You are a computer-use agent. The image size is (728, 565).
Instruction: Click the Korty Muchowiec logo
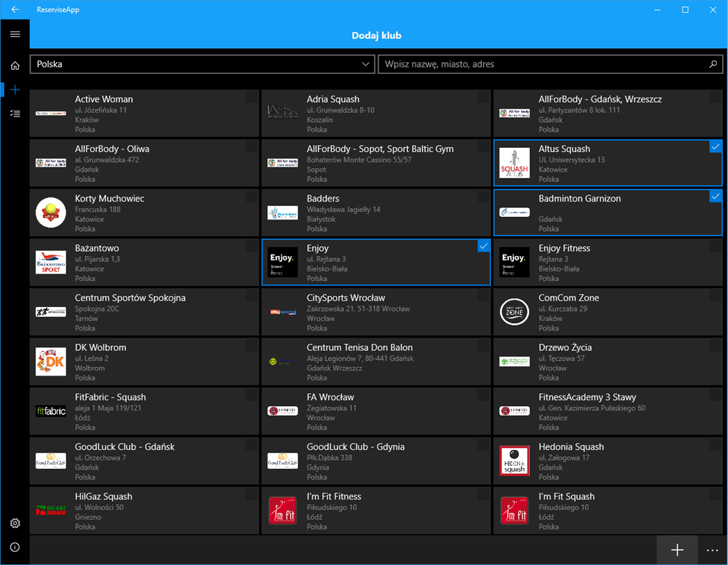pyautogui.click(x=51, y=213)
